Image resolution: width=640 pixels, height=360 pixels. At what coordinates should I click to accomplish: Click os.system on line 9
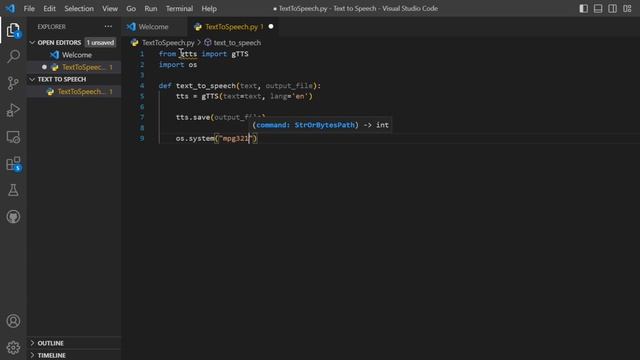195,138
